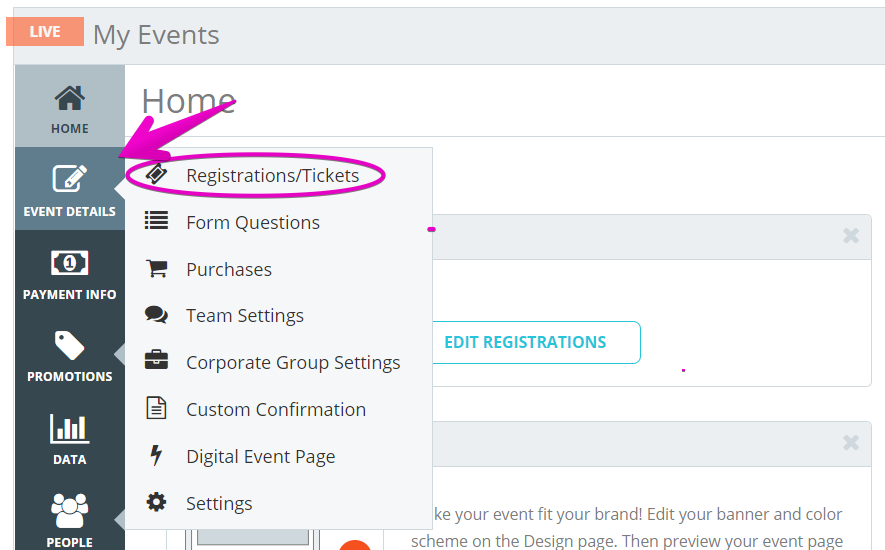Image resolution: width=885 pixels, height=550 pixels.
Task: Close the design card with X
Action: pos(851,442)
